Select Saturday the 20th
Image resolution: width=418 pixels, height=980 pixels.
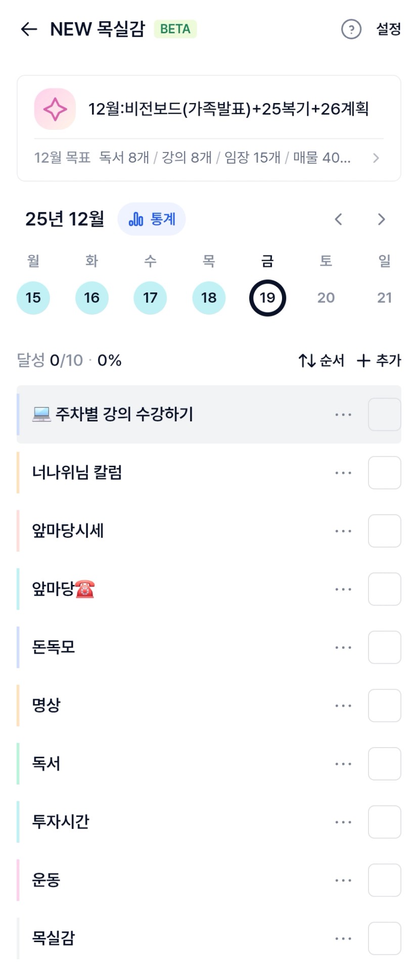[326, 298]
